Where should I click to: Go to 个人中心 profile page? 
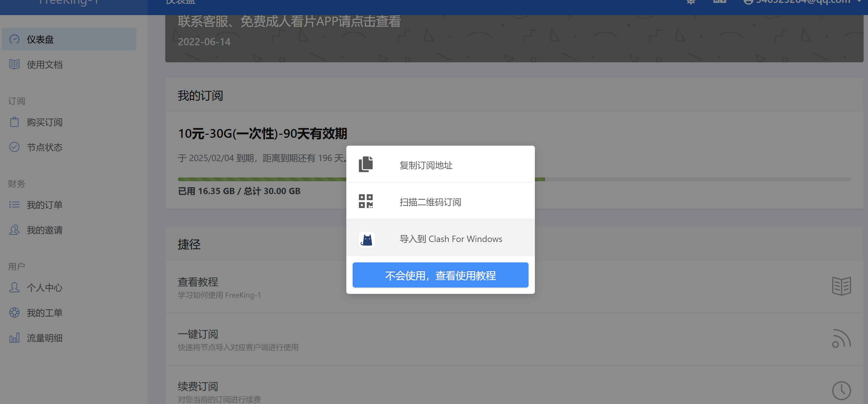45,288
